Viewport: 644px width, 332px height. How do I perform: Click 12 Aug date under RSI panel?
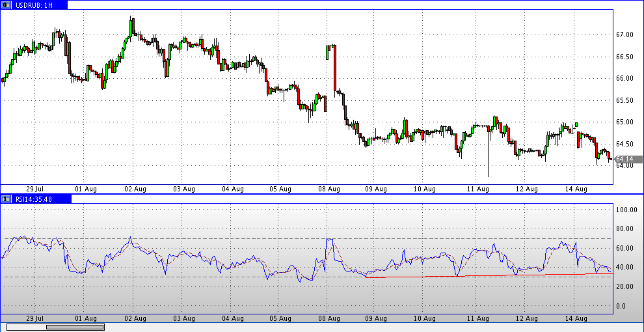(x=527, y=318)
